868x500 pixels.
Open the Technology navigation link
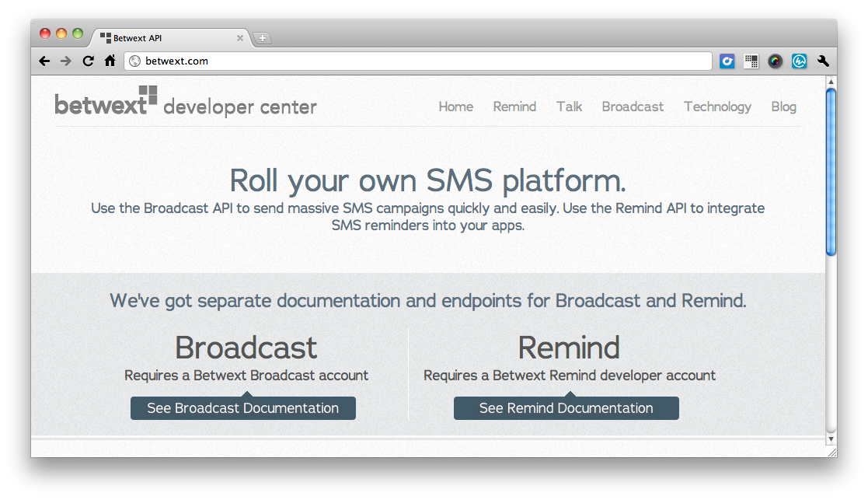(717, 107)
